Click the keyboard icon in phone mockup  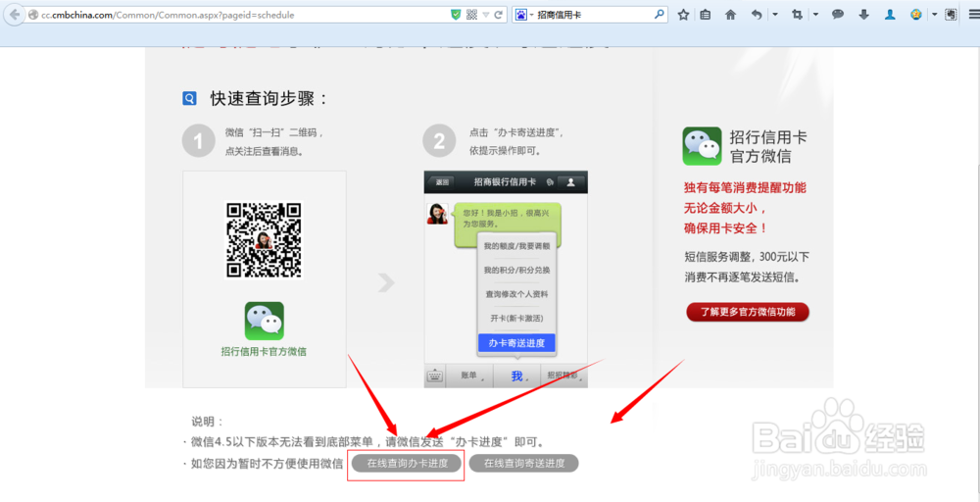434,376
